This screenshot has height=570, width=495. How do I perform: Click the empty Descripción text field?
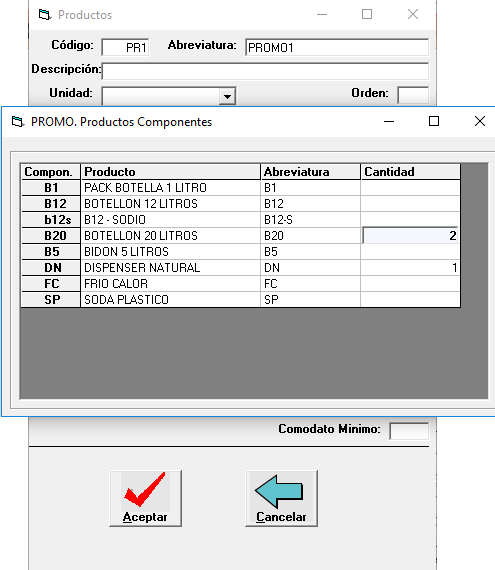point(265,71)
